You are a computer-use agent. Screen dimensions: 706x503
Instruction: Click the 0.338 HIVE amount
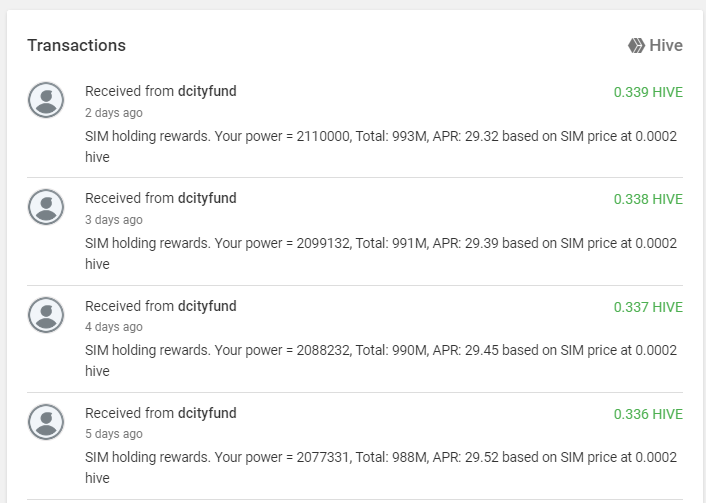point(648,199)
